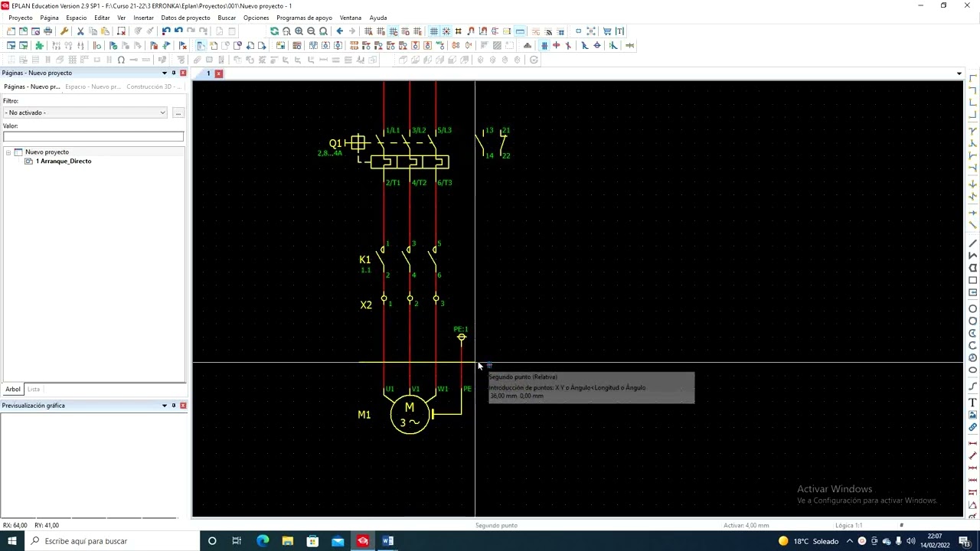980x551 pixels.
Task: Toggle the highlighted three-bar connection button
Action: pos(544,46)
